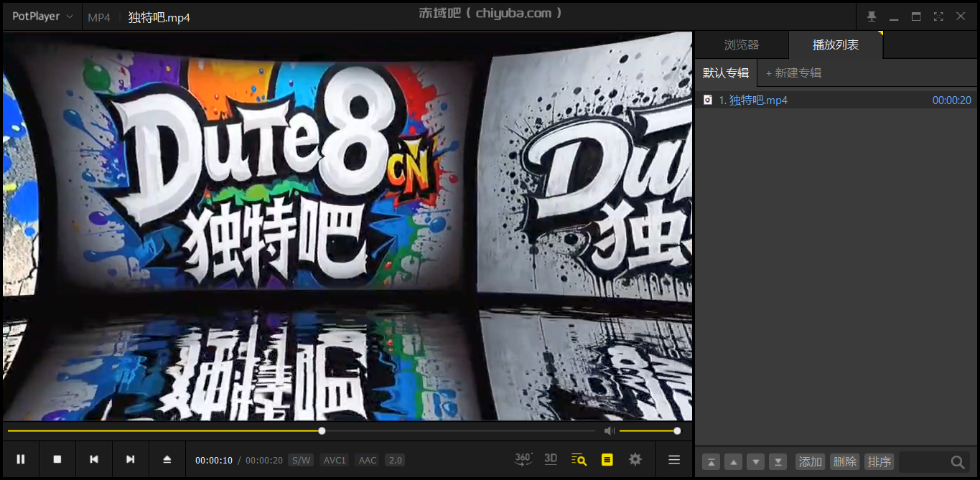The height and width of the screenshot is (480, 980).
Task: Click the playlist search input field
Action: (923, 462)
